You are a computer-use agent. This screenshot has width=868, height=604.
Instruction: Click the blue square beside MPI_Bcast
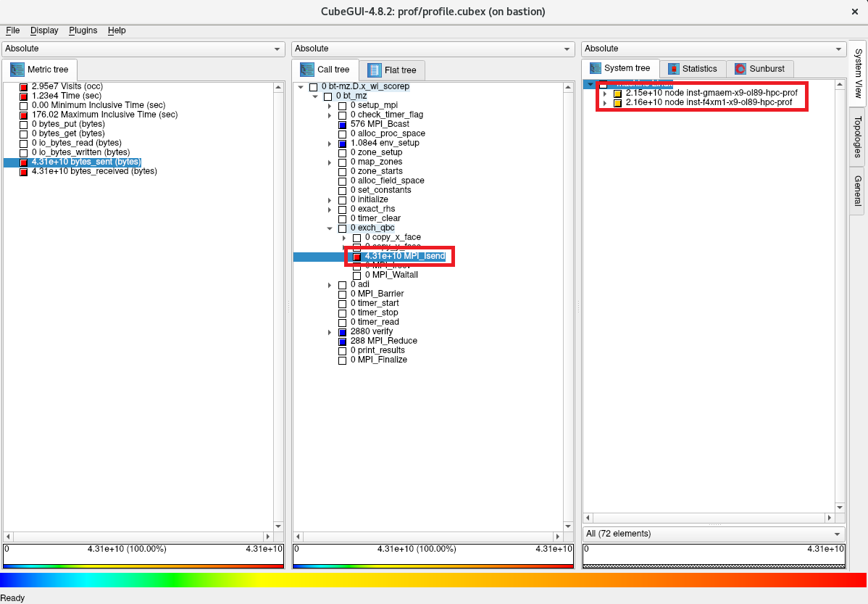(x=343, y=125)
